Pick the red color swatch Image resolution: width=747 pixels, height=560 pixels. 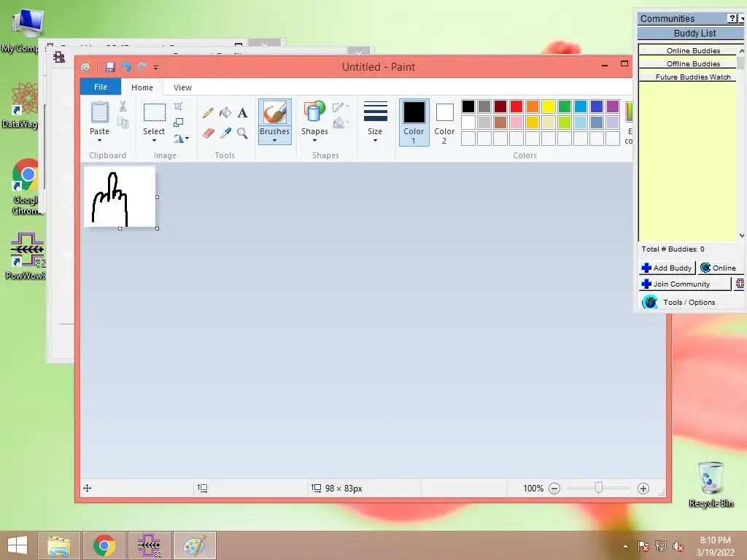pyautogui.click(x=516, y=106)
